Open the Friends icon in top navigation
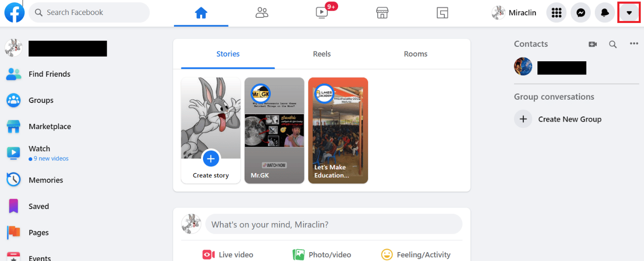This screenshot has width=644, height=261. click(x=262, y=13)
